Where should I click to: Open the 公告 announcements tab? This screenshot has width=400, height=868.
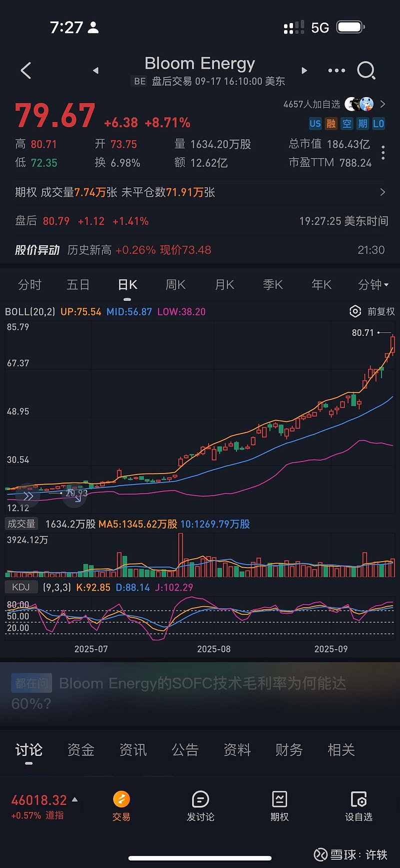point(185,750)
